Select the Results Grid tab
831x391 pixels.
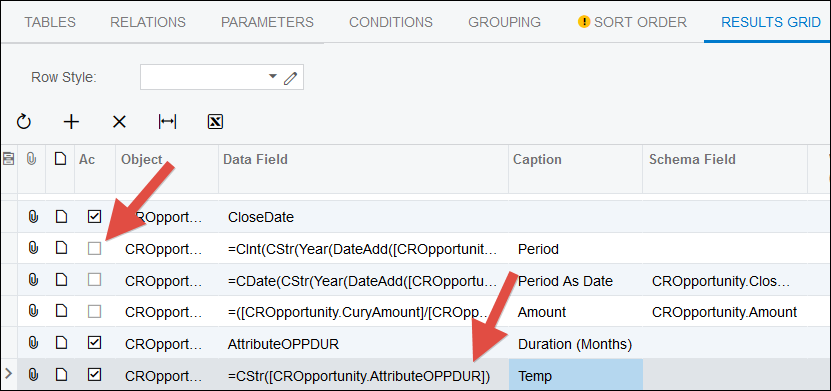click(x=771, y=22)
